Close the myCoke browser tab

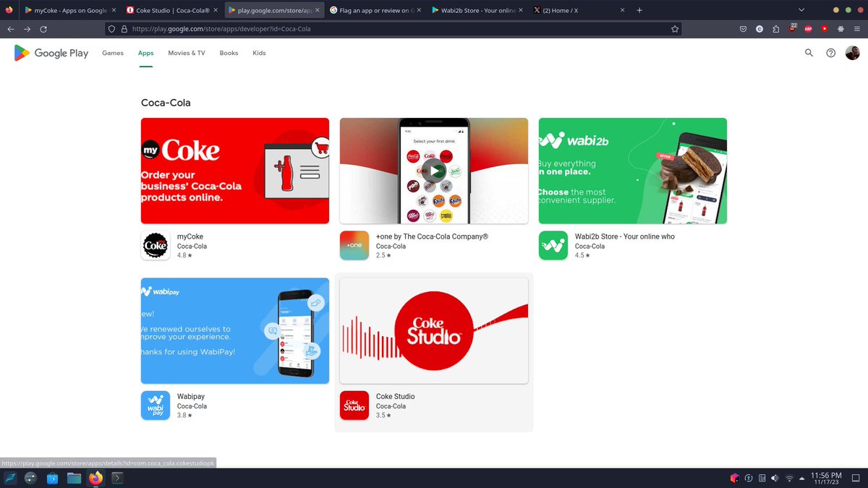coord(113,10)
